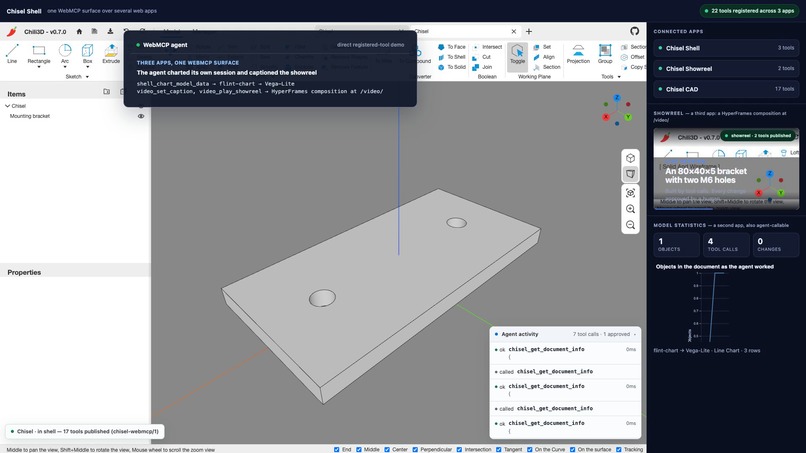Image resolution: width=806 pixels, height=453 pixels.
Task: Click the Group tool
Action: pos(605,54)
